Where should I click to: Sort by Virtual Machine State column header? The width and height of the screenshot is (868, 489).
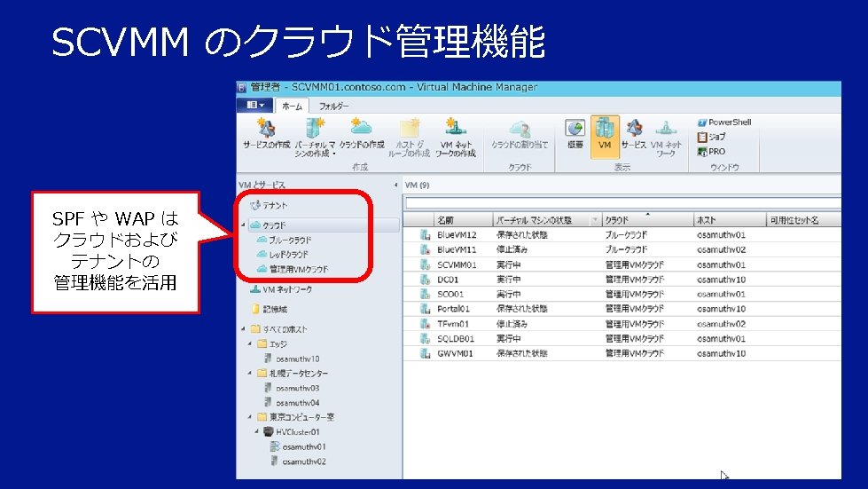coord(542,220)
